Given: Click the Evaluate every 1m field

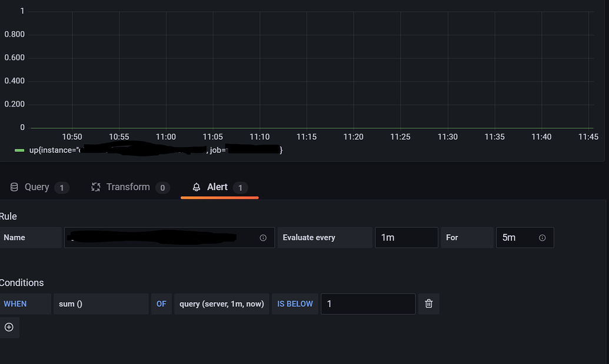Looking at the screenshot, I should (x=406, y=238).
